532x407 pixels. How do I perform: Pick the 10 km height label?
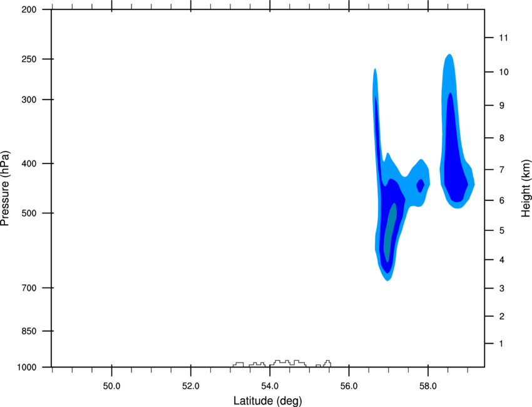coord(503,72)
